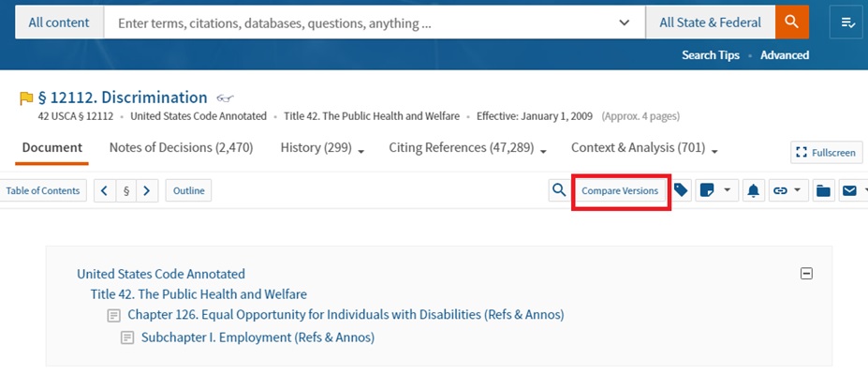868x375 pixels.
Task: Click the orange search magnifier button
Action: click(792, 22)
